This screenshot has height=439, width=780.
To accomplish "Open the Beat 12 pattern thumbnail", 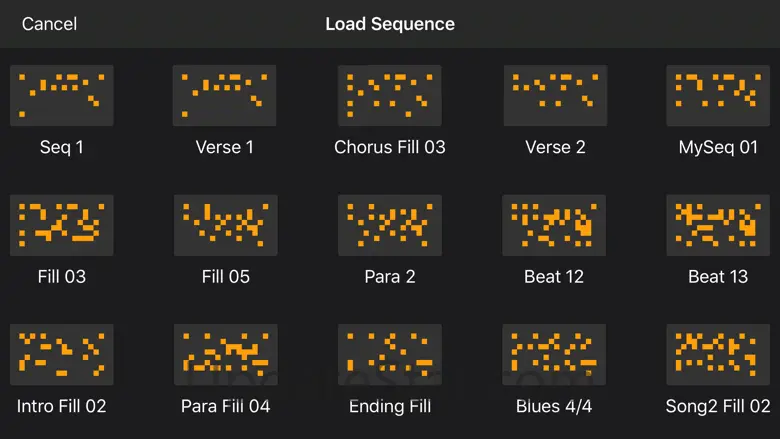I will click(x=555, y=225).
